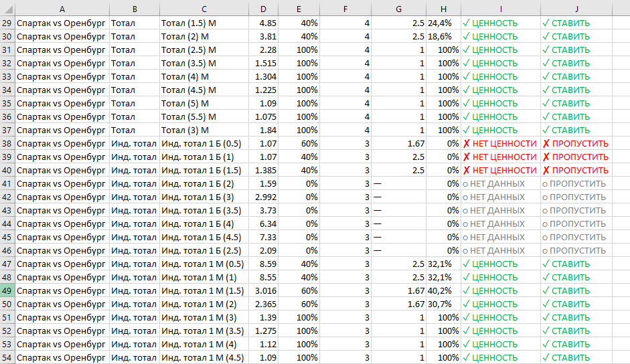The width and height of the screenshot is (630, 364).
Task: Click cell 'Инд. тотал 1 М (0.5)'
Action: (202, 264)
